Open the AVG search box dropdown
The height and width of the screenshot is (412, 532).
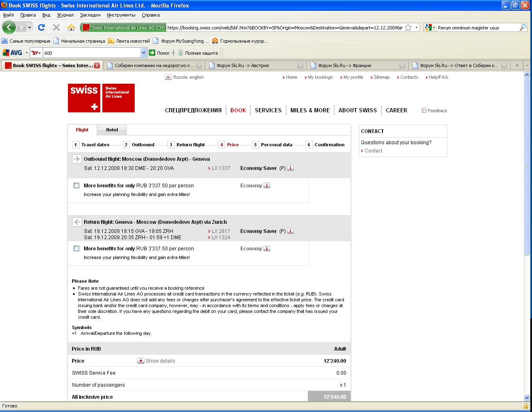[x=144, y=53]
